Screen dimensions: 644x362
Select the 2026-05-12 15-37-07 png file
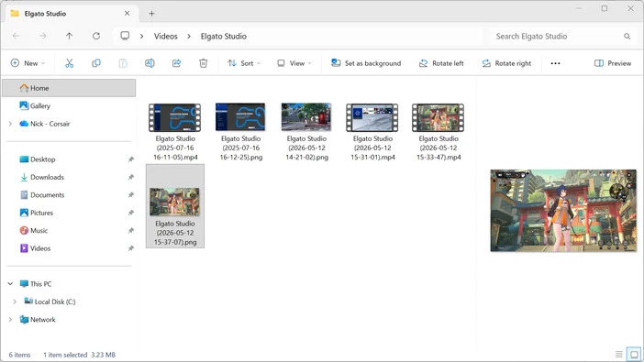point(175,206)
